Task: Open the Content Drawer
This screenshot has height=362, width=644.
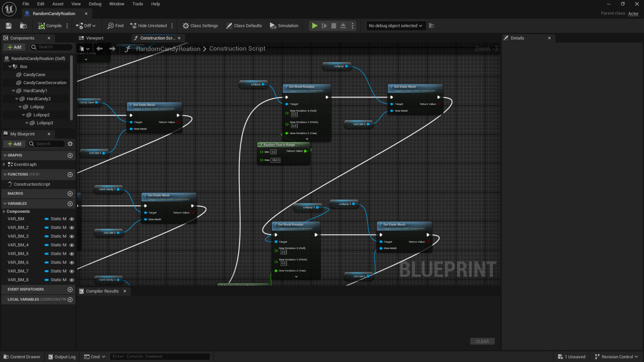Action: (x=22, y=357)
